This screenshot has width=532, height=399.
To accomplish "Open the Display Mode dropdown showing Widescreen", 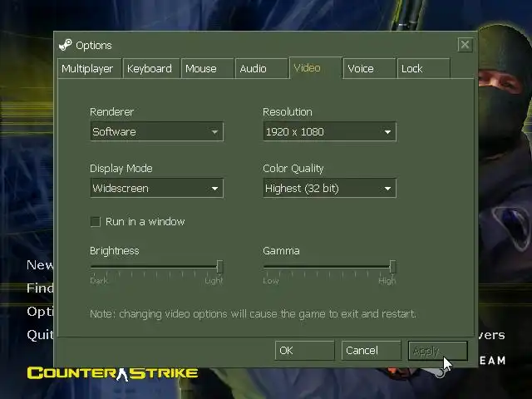I will coord(157,189).
